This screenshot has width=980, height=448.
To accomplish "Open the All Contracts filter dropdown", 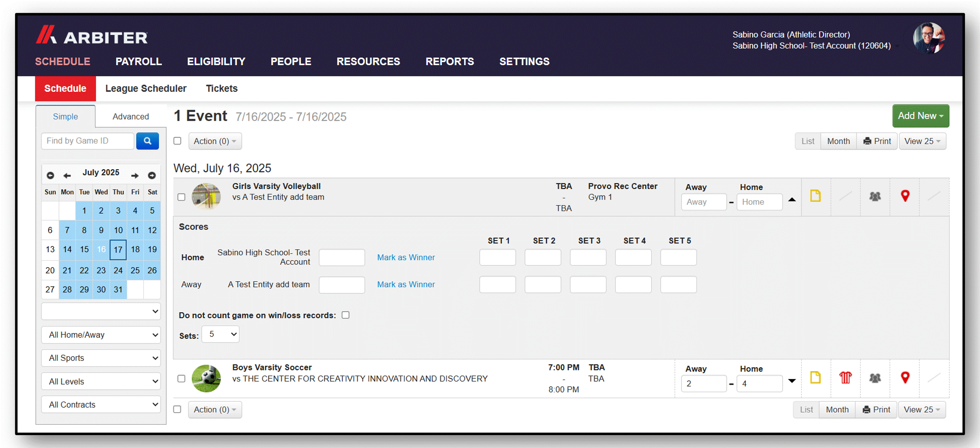I will (101, 404).
